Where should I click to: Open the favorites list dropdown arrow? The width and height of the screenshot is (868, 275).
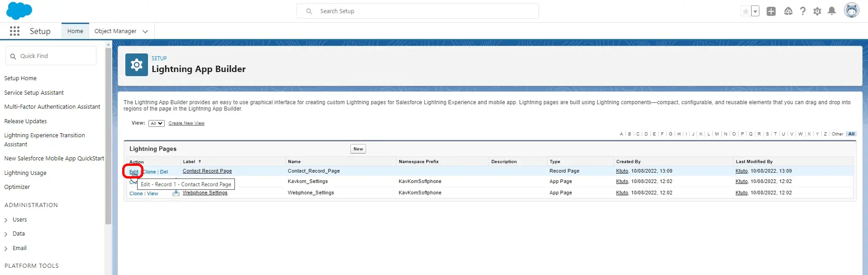click(x=755, y=11)
